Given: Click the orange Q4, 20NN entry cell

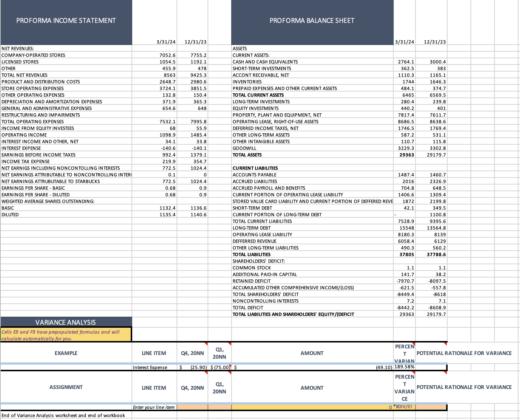Looking at the screenshot, I should pos(192,407).
